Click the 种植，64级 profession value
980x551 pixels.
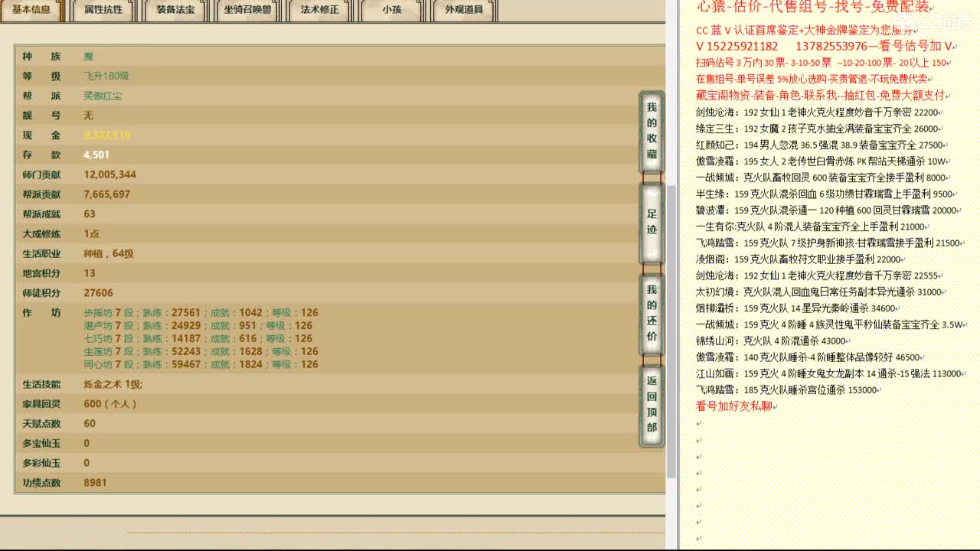click(109, 253)
